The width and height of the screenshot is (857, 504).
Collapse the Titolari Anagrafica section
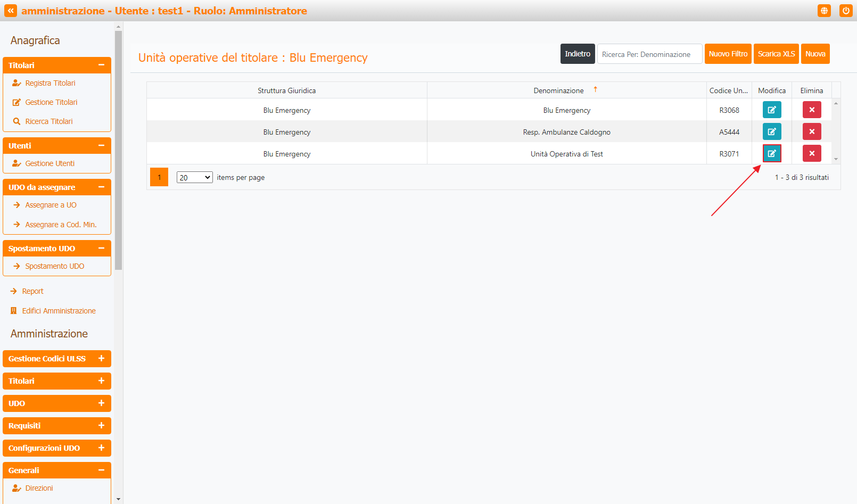tap(101, 65)
